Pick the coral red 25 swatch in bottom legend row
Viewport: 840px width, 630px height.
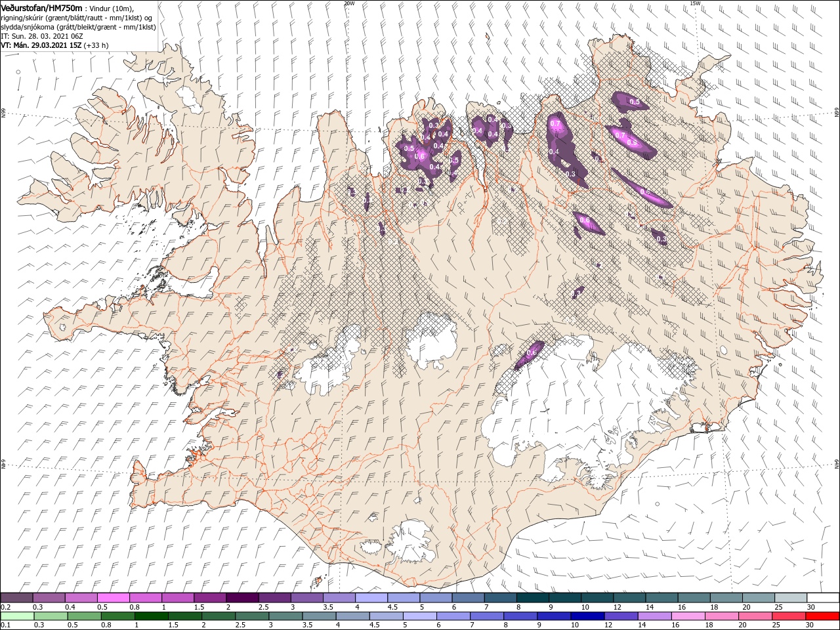pos(788,616)
